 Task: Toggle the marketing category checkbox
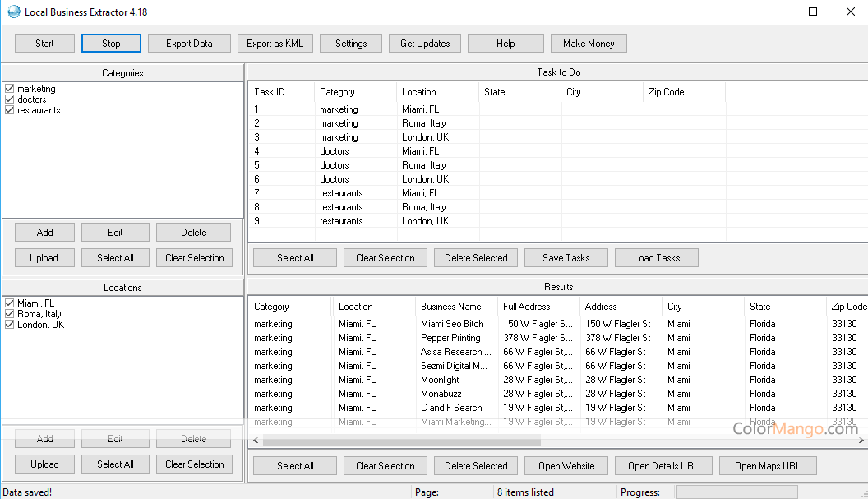(x=10, y=89)
